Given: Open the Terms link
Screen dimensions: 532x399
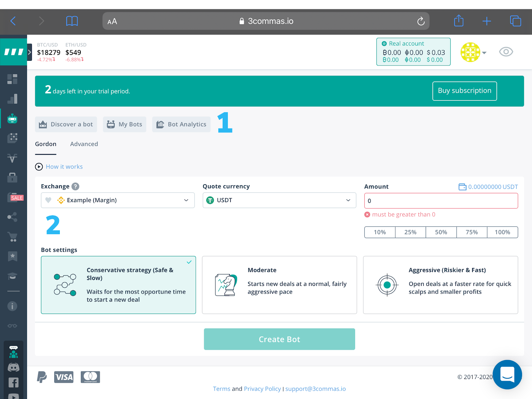Looking at the screenshot, I should pyautogui.click(x=222, y=389).
